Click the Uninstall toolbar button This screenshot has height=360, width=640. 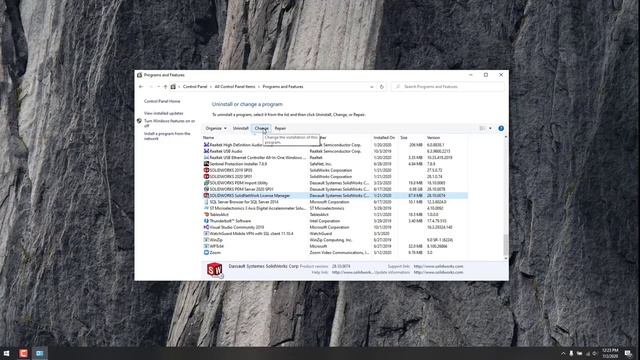[240, 128]
